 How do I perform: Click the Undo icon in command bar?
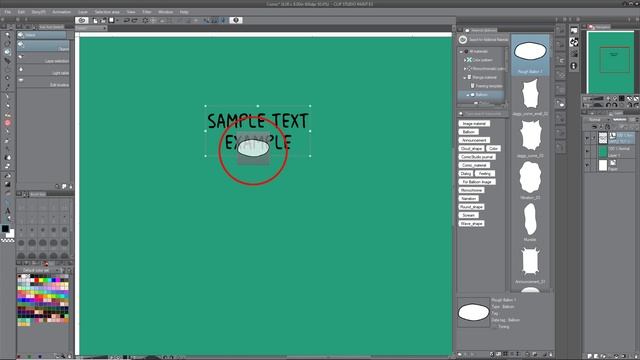pyautogui.click(x=127, y=20)
